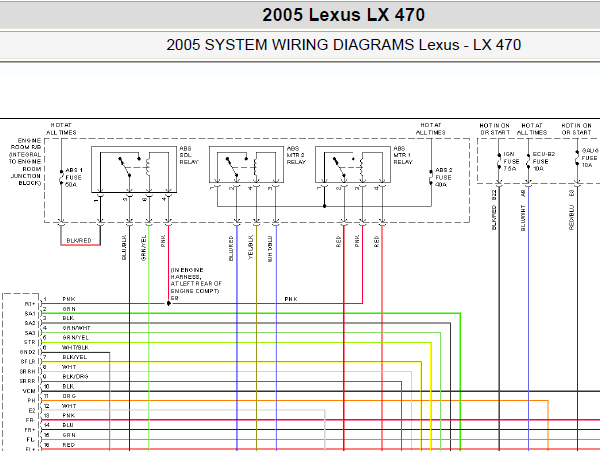600x451 pixels.
Task: Click the pin 10 'BLK' wire color label
Action: [x=68, y=387]
